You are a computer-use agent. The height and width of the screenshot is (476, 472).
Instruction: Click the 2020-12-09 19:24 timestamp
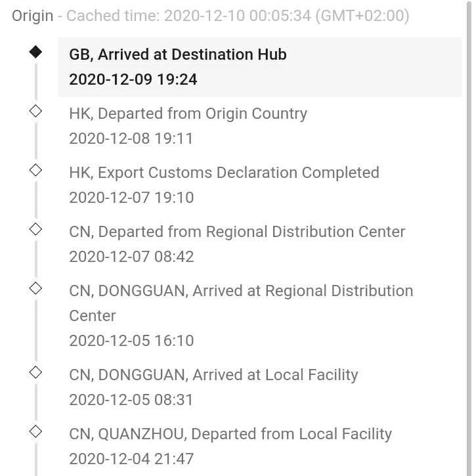[133, 79]
